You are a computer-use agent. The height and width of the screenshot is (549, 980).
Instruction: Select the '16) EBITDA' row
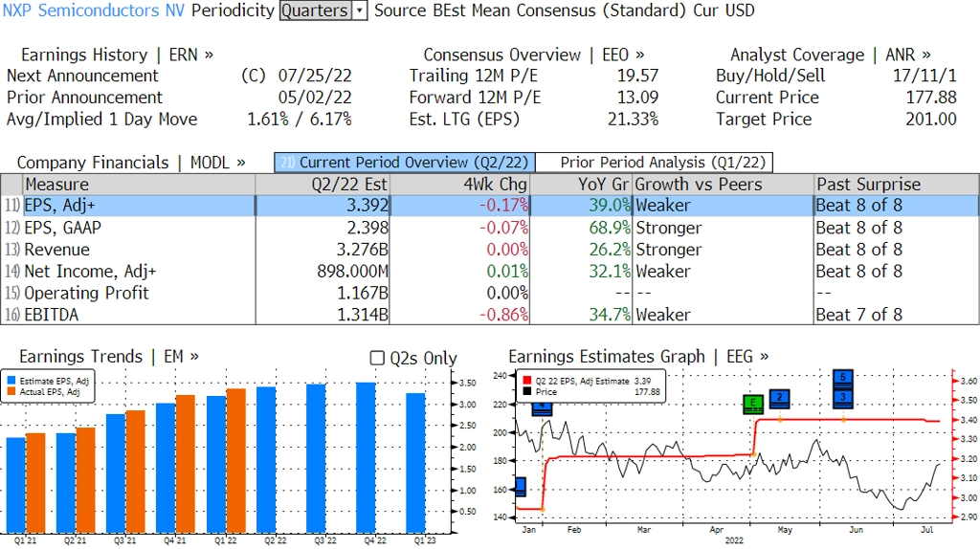point(490,314)
